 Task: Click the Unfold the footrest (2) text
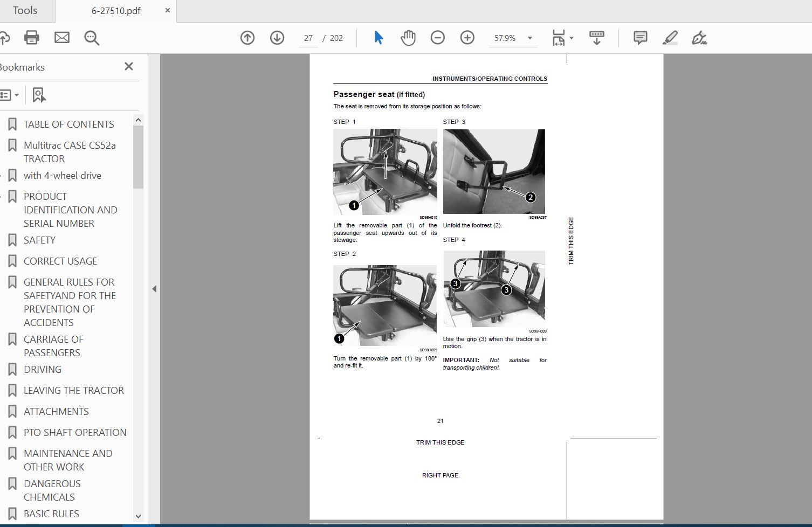472,225
